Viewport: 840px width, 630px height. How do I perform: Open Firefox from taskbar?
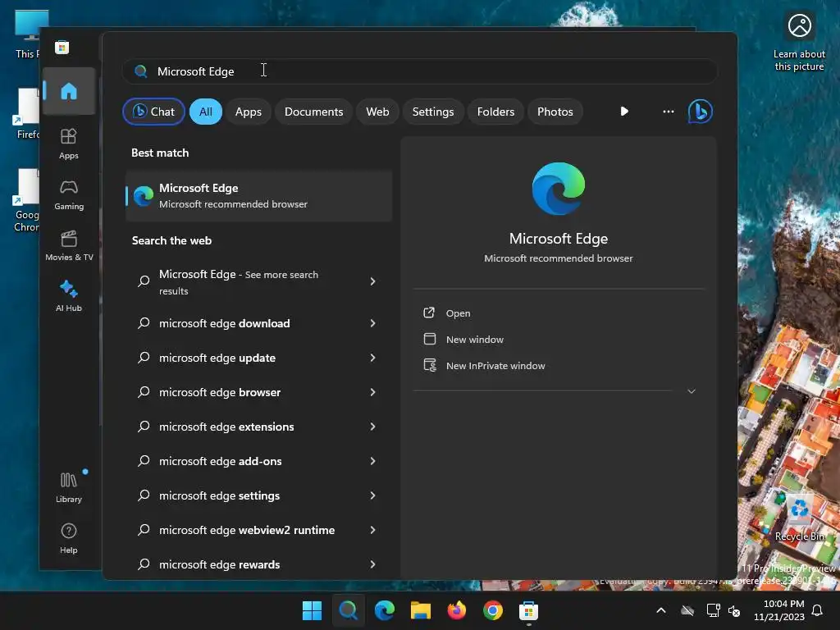point(456,610)
